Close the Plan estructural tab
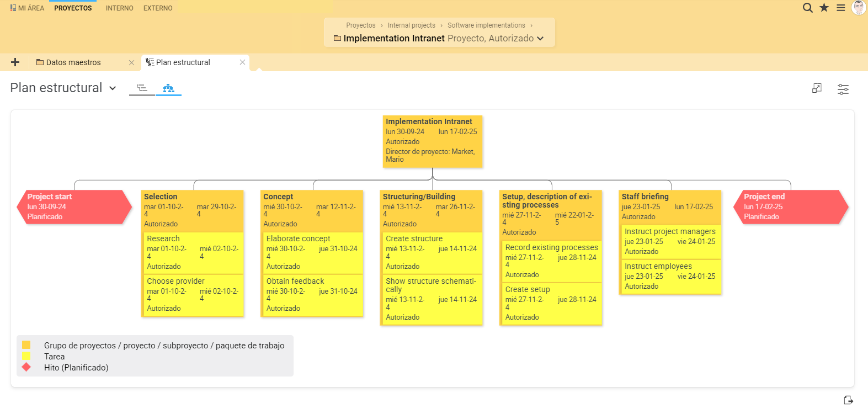 click(242, 62)
